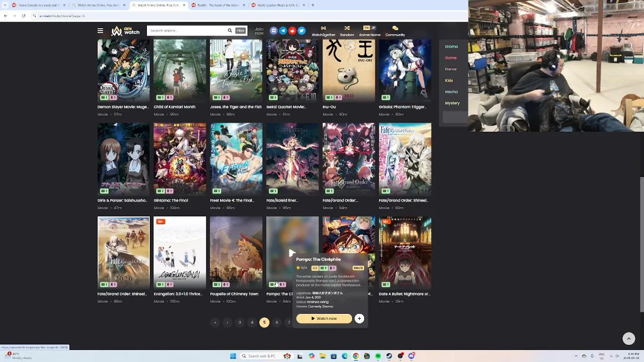Select the Mystery genre
This screenshot has height=362, width=644.
point(452,103)
